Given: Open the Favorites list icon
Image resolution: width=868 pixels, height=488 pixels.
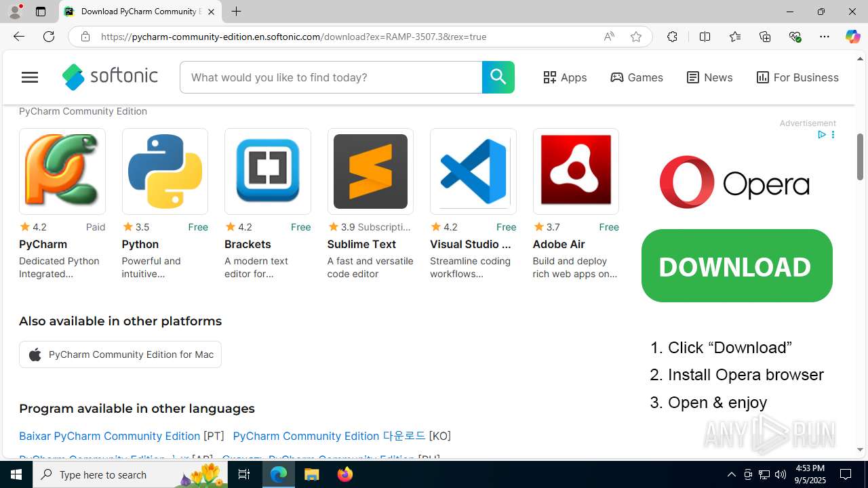Looking at the screenshot, I should pos(735,37).
